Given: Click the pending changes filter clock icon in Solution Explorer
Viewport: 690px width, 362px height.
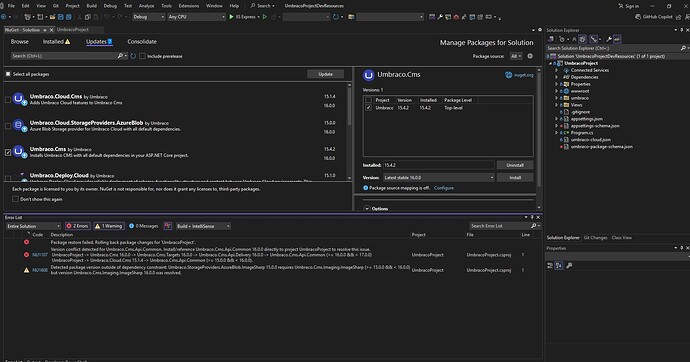Looking at the screenshot, I should pyautogui.click(x=562, y=39).
